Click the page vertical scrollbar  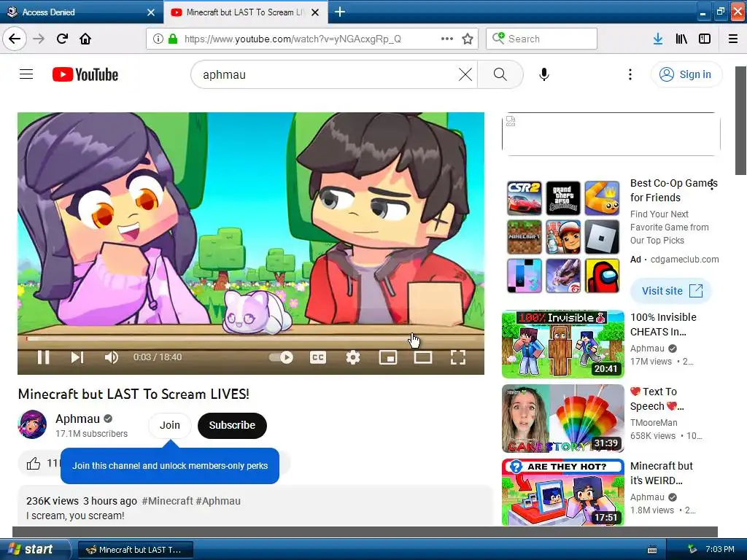click(x=741, y=120)
